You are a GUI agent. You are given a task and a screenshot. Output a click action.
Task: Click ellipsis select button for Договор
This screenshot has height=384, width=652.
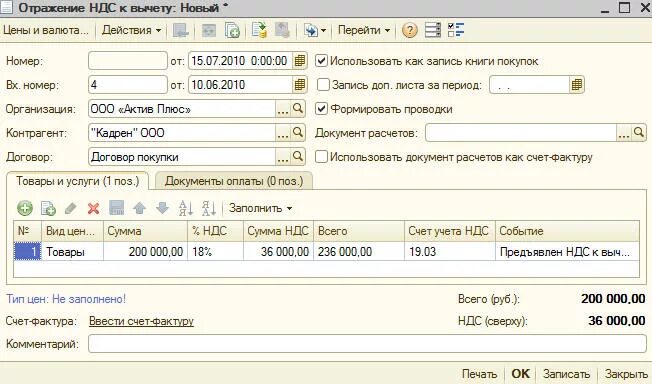[x=283, y=157]
